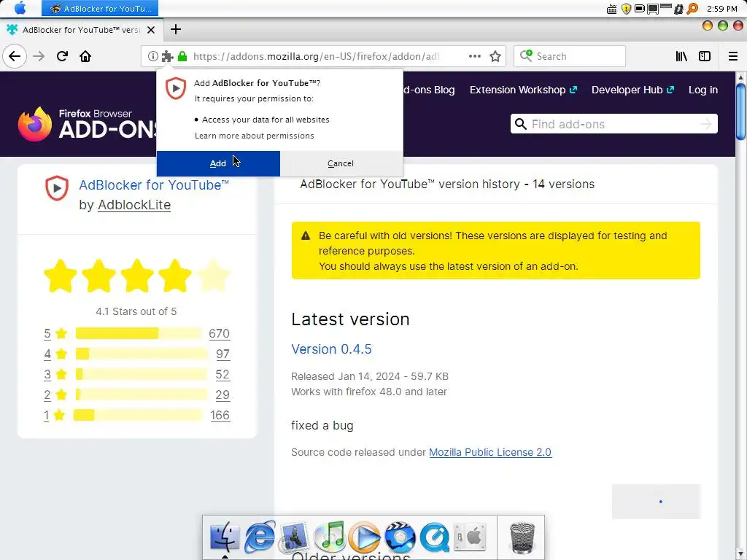Show the 97 four-star reviews
The height and width of the screenshot is (560, 747).
(x=222, y=354)
